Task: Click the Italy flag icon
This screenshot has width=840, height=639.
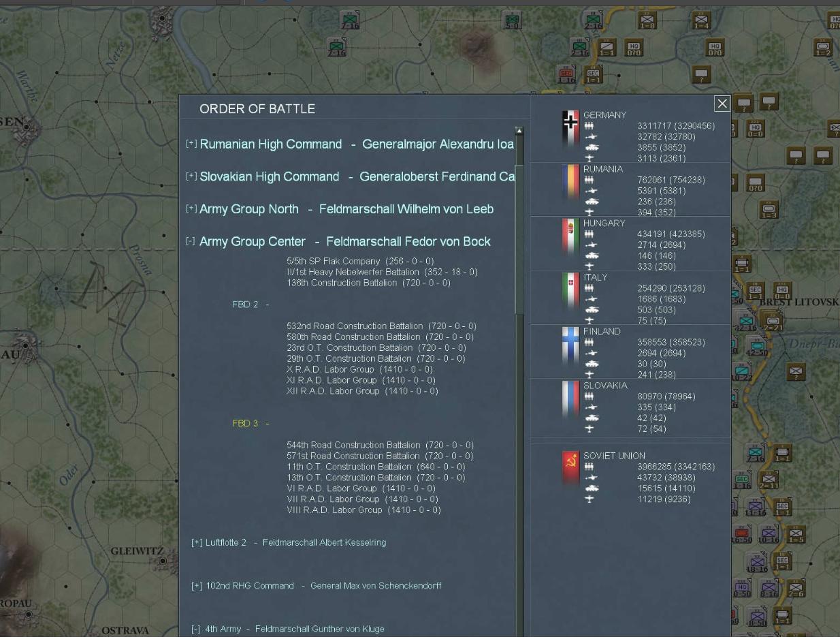Action: point(570,291)
